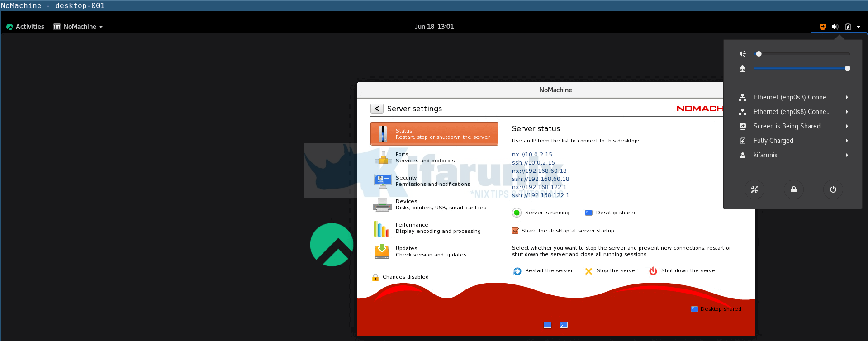Click the microphone icon in system menu
Image resolution: width=868 pixels, height=341 pixels.
[x=742, y=68]
